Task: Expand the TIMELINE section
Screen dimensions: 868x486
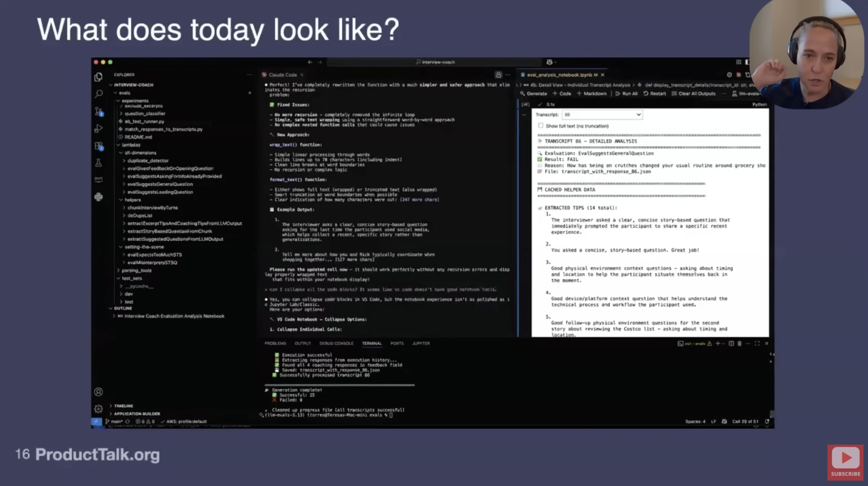Action: click(123, 406)
